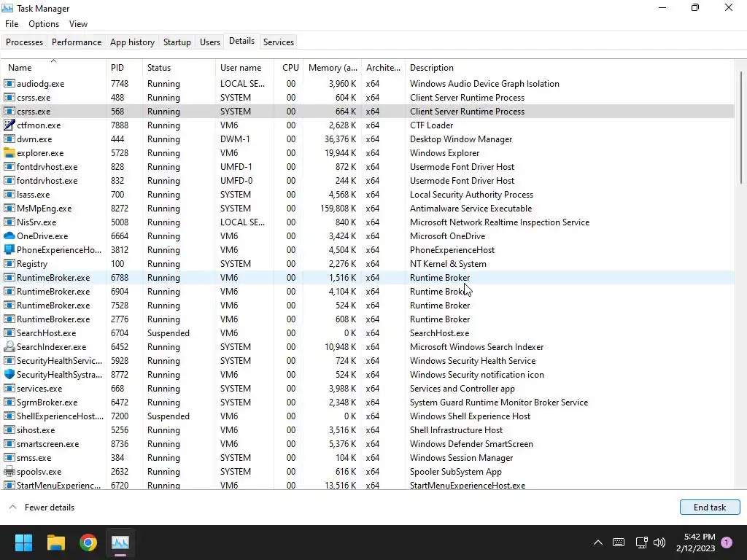Open the notification badge in the tray
The height and width of the screenshot is (560, 747).
point(727,542)
